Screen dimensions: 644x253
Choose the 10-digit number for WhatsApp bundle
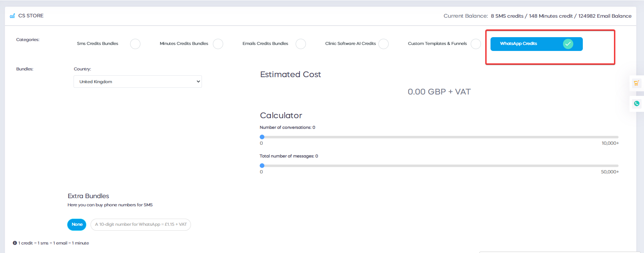click(141, 224)
